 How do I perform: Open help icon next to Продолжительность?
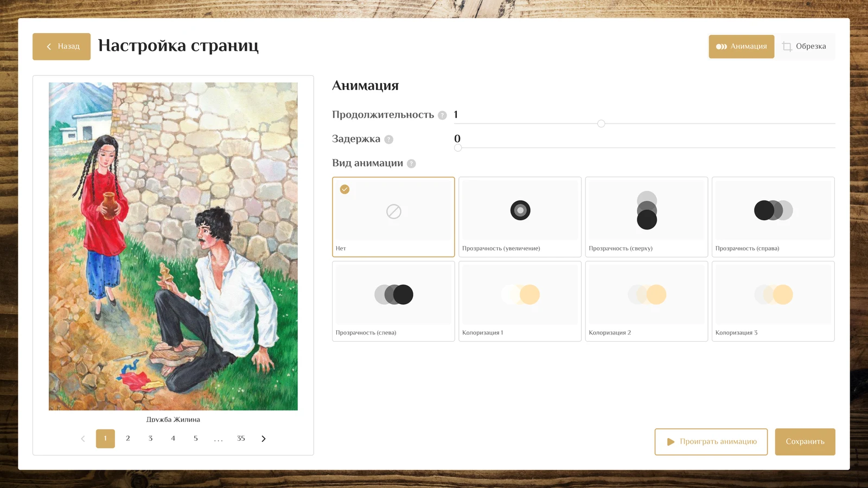pos(442,115)
